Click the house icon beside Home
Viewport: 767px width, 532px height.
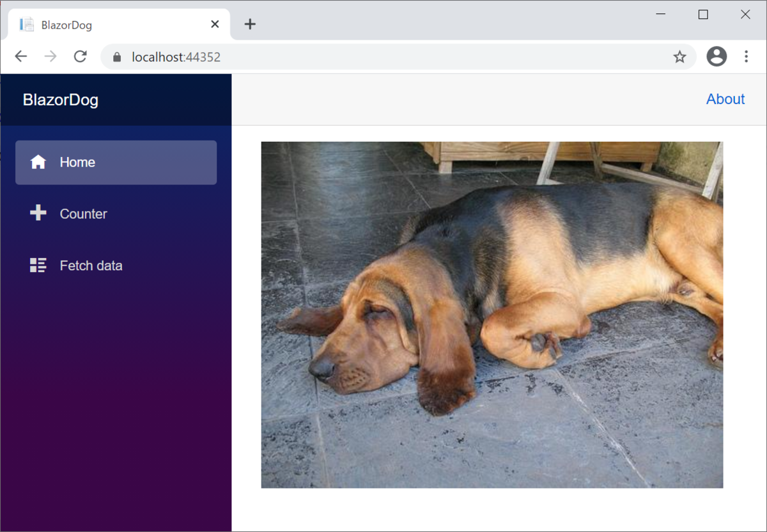tap(38, 162)
